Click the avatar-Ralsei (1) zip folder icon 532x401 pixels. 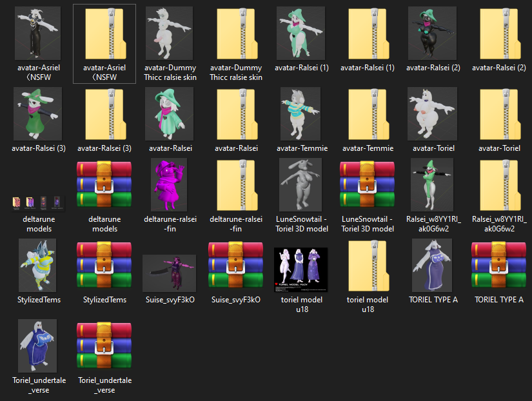369,34
